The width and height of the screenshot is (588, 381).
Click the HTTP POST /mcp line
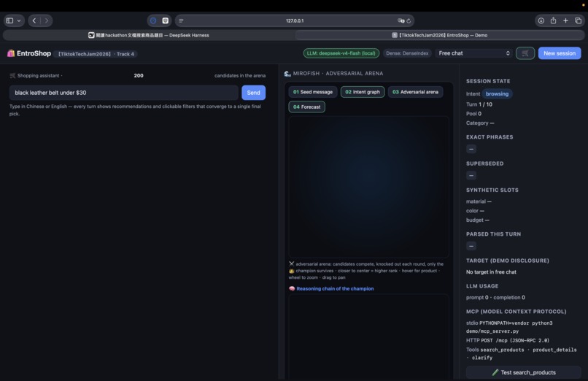pyautogui.click(x=508, y=341)
